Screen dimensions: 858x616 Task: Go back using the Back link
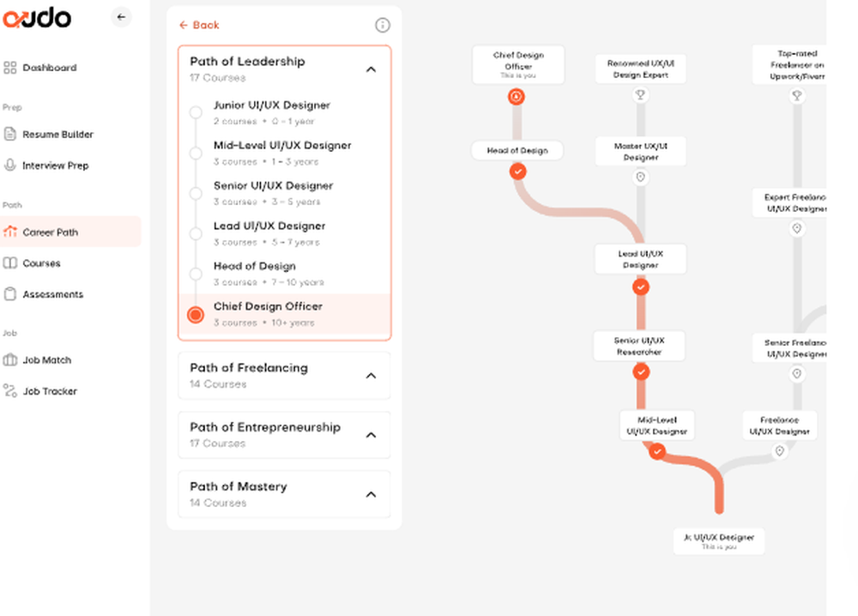point(199,25)
